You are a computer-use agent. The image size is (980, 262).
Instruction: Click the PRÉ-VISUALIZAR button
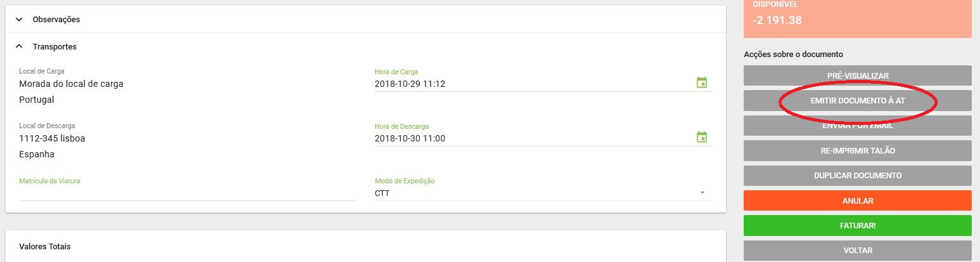(x=858, y=75)
